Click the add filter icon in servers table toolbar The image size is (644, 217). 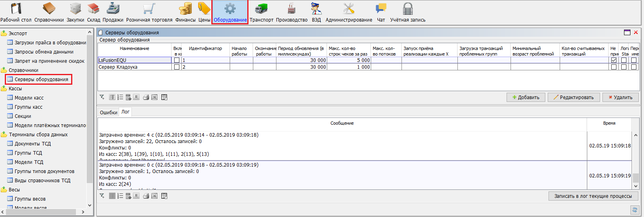coord(102,97)
